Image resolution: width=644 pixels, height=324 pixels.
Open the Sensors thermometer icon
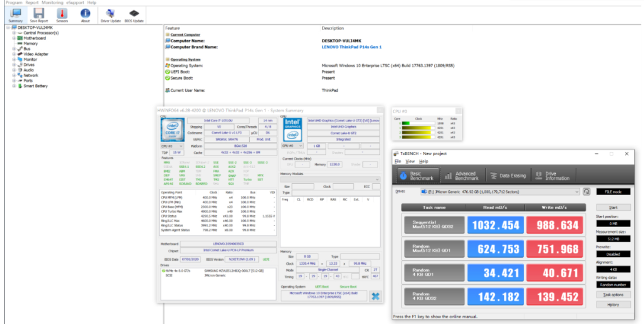tap(62, 14)
